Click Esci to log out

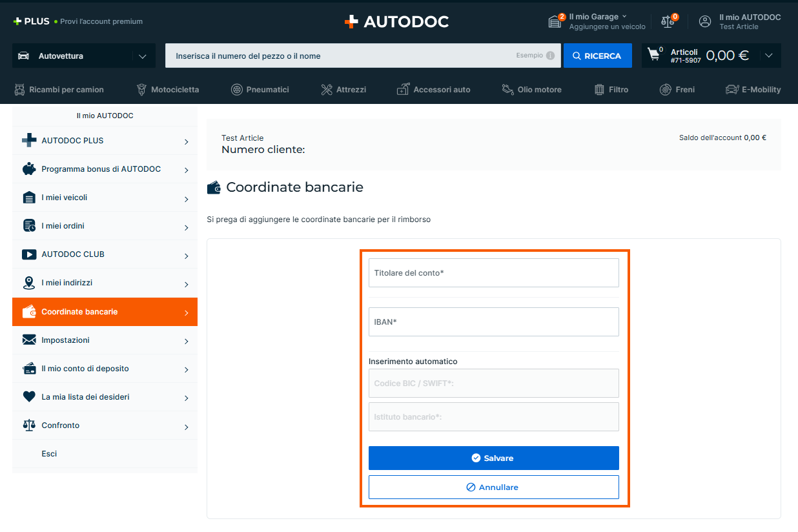[x=49, y=454]
